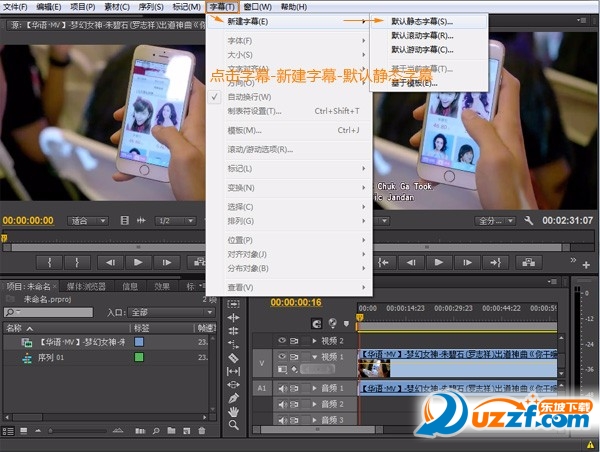This screenshot has width=600, height=452.
Task: Switch to the 效果 tab
Action: [161, 286]
